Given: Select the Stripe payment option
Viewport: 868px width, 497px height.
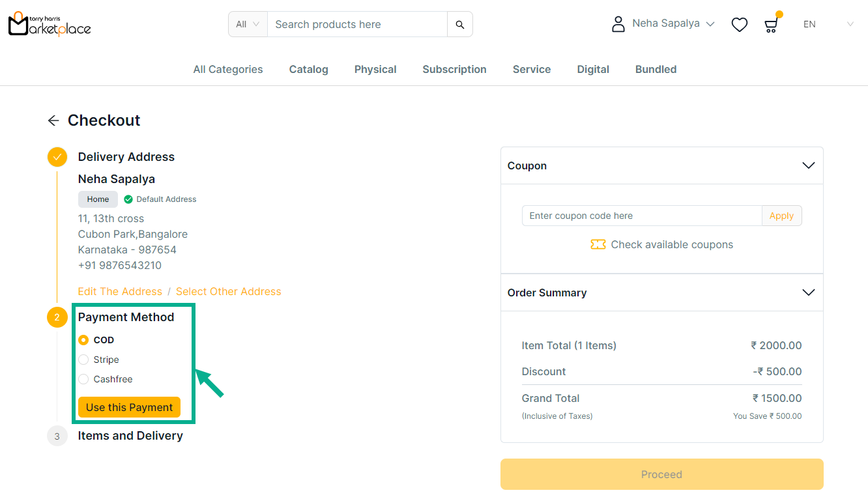Looking at the screenshot, I should [x=83, y=360].
